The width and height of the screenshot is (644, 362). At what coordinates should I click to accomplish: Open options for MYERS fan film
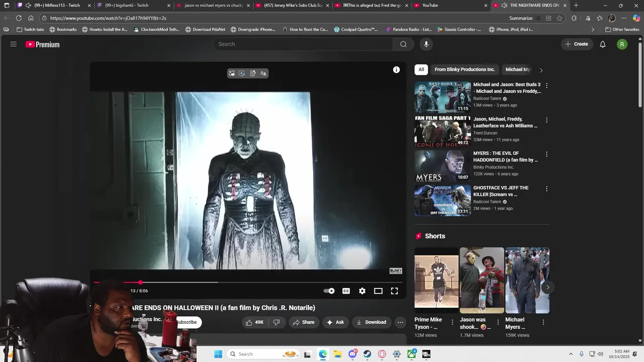[x=546, y=154]
